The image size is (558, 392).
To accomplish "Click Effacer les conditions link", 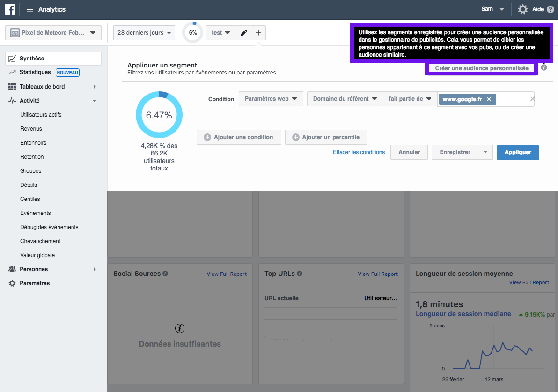I will [x=359, y=152].
